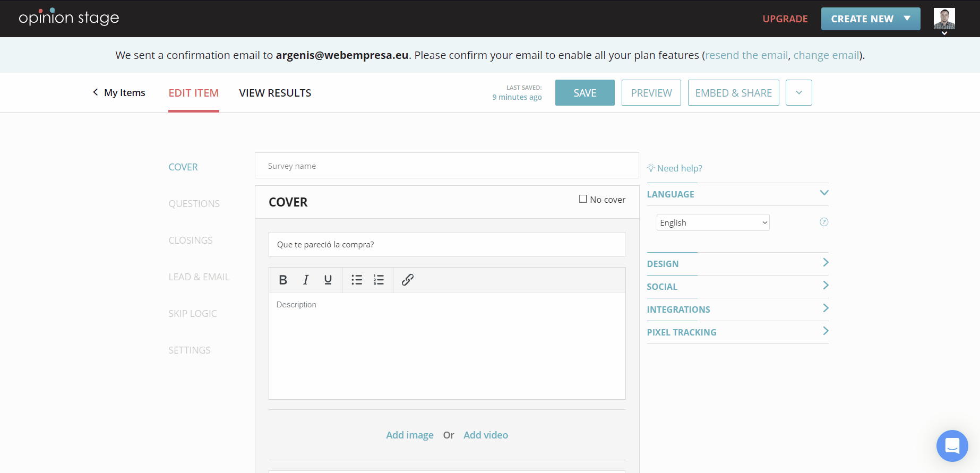This screenshot has height=473, width=980.
Task: Open the Create New dropdown
Action: 870,19
